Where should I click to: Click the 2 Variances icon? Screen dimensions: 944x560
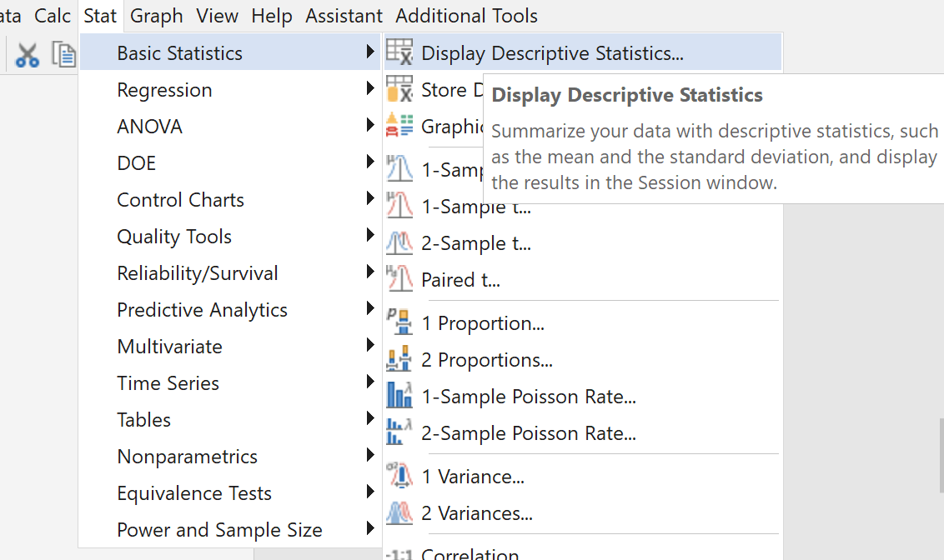tap(399, 512)
